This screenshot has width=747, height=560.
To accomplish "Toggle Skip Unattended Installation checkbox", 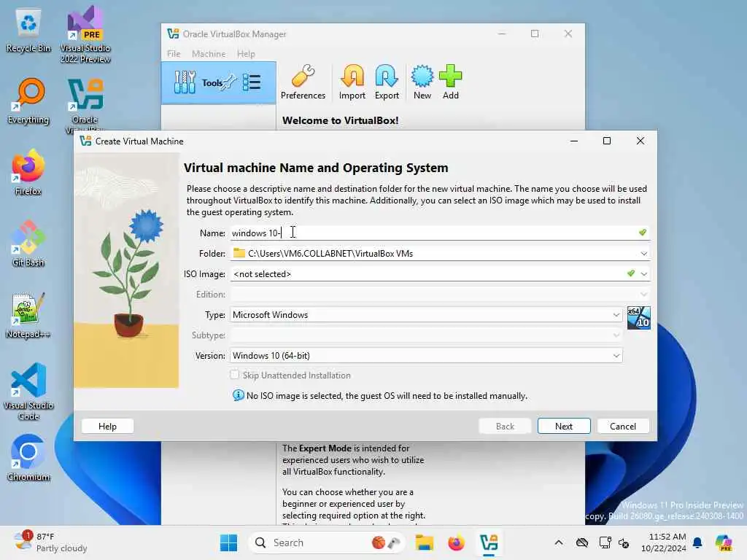I will (x=234, y=375).
